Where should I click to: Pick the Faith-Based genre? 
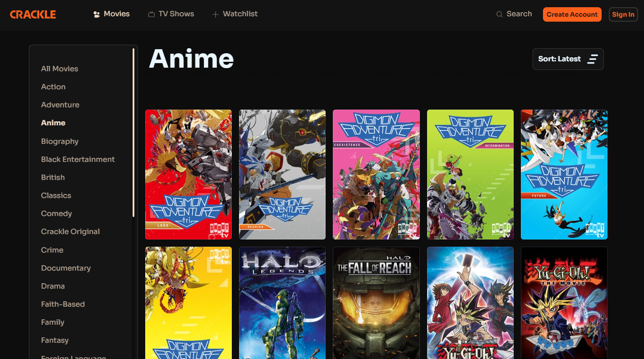[x=63, y=304]
